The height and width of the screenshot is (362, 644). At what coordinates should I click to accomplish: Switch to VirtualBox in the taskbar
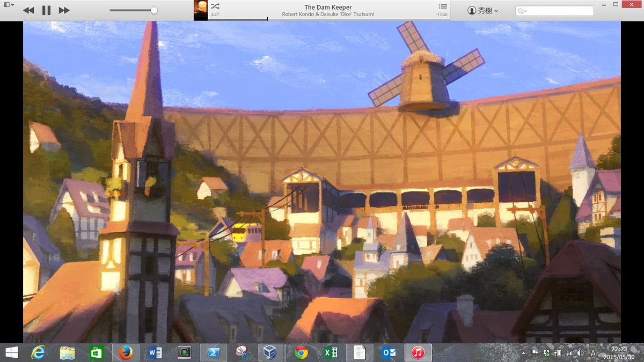pos(271,352)
